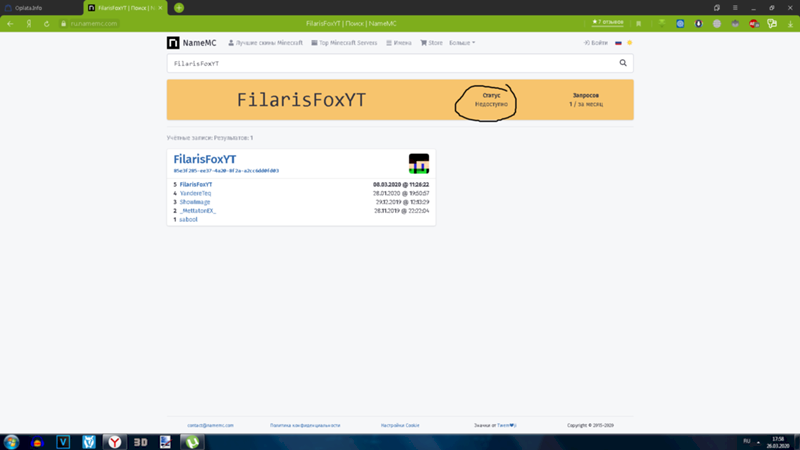Open a new browser tab
This screenshot has height=450, width=800.
pyautogui.click(x=179, y=7)
